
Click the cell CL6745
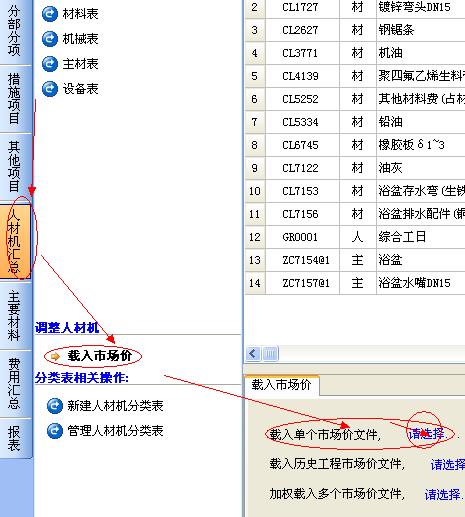pos(302,145)
